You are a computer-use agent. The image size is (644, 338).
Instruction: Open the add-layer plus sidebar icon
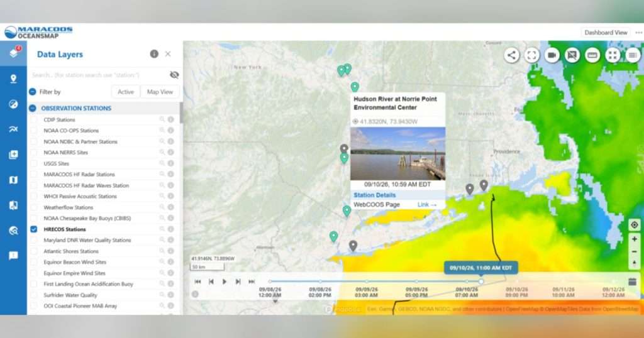coord(13,155)
